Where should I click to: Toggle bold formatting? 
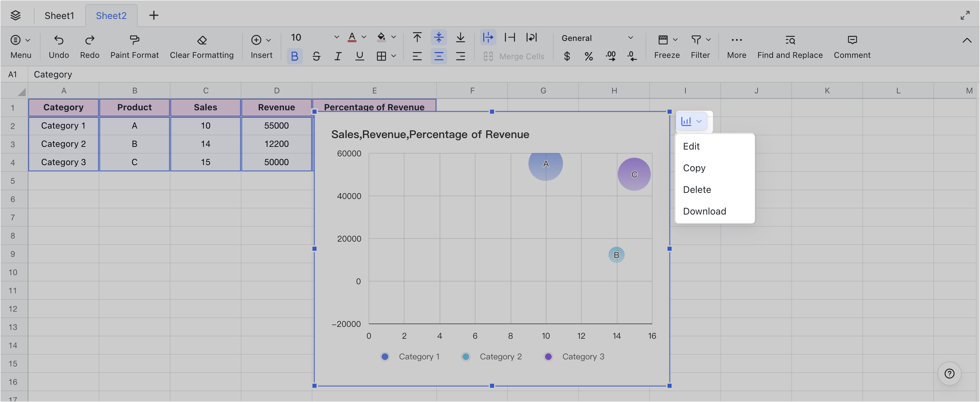click(295, 56)
